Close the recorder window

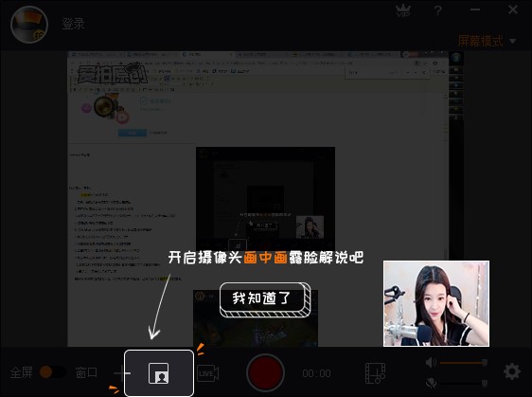[x=513, y=9]
